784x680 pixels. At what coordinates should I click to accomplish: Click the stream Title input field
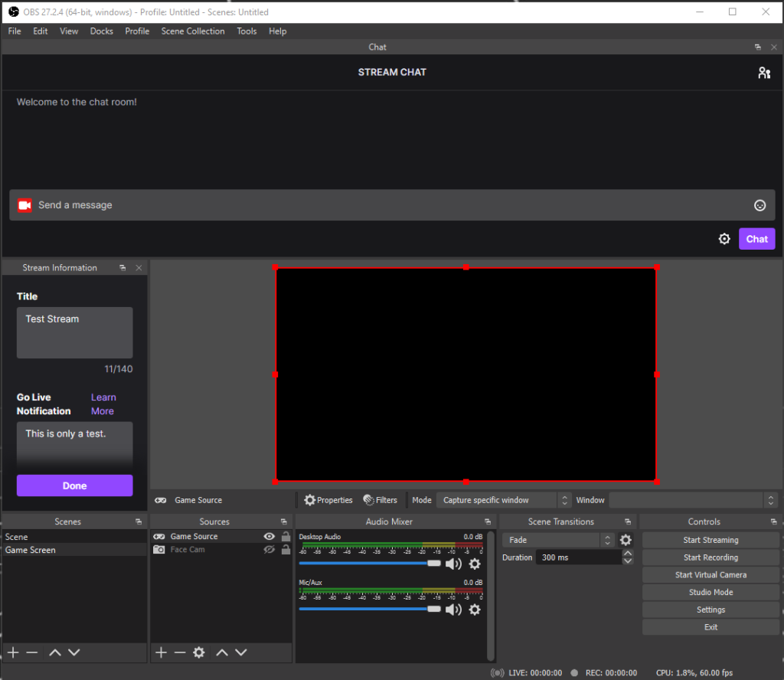(x=74, y=332)
